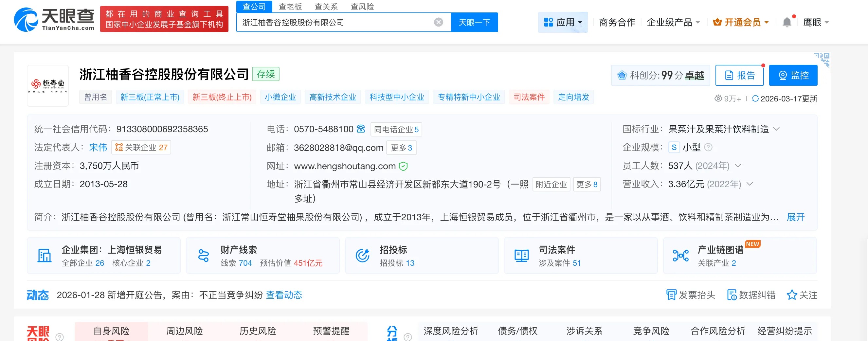868x341 pixels.
Task: Open the 发票抬头 invoice header
Action: tap(690, 295)
